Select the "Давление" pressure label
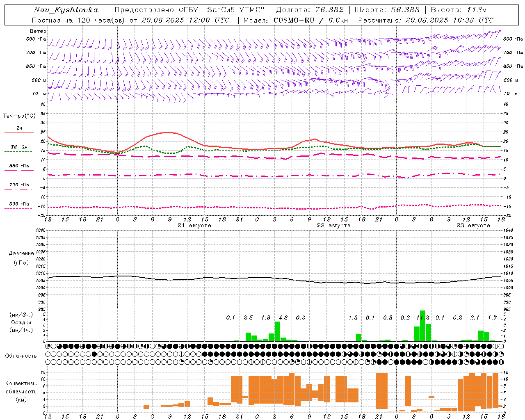525x420 pixels. 21,253
